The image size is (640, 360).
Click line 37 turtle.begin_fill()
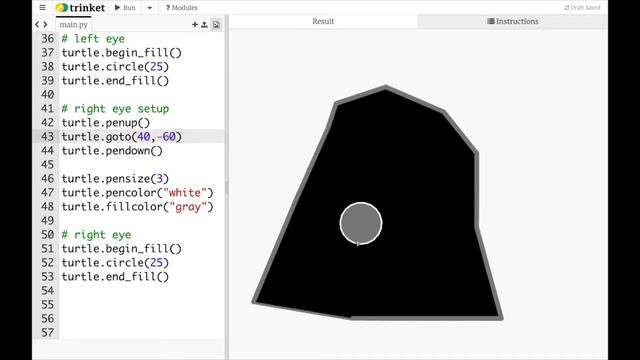coord(121,53)
